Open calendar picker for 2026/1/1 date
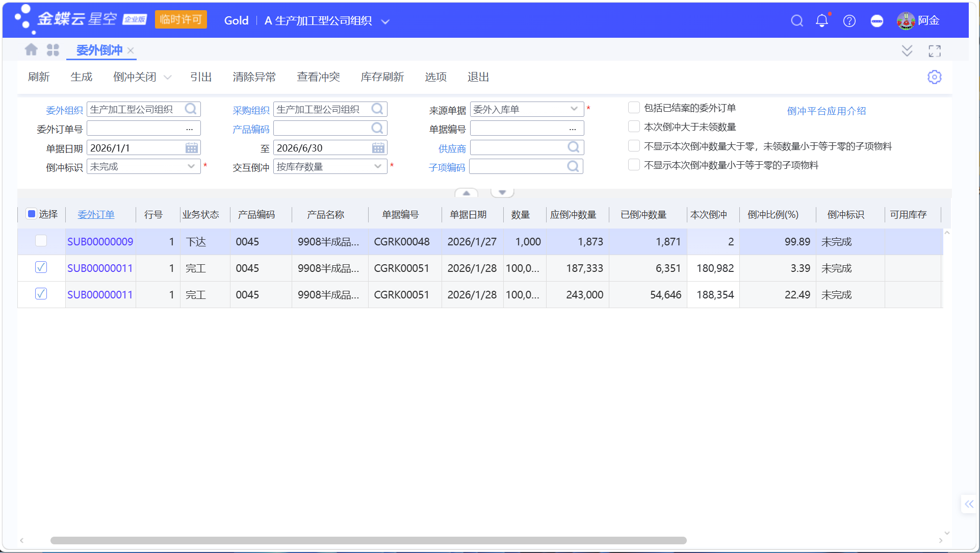The image size is (980, 553). click(x=192, y=148)
